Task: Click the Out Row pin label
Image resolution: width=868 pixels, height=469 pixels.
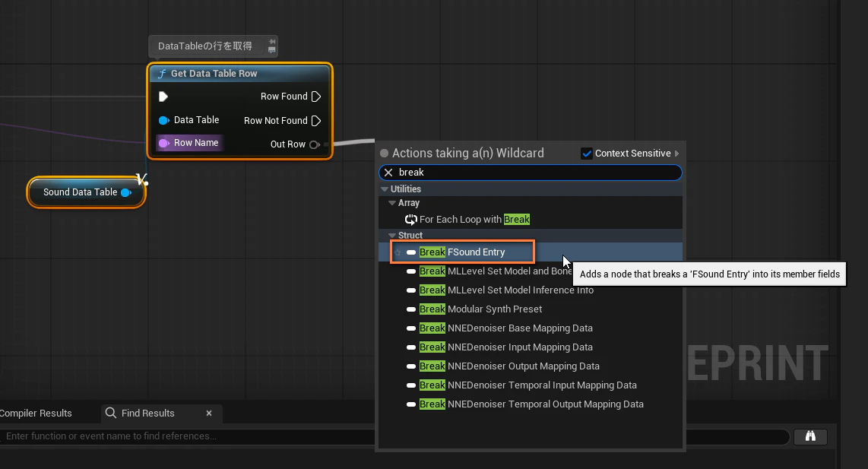Action: pos(288,144)
